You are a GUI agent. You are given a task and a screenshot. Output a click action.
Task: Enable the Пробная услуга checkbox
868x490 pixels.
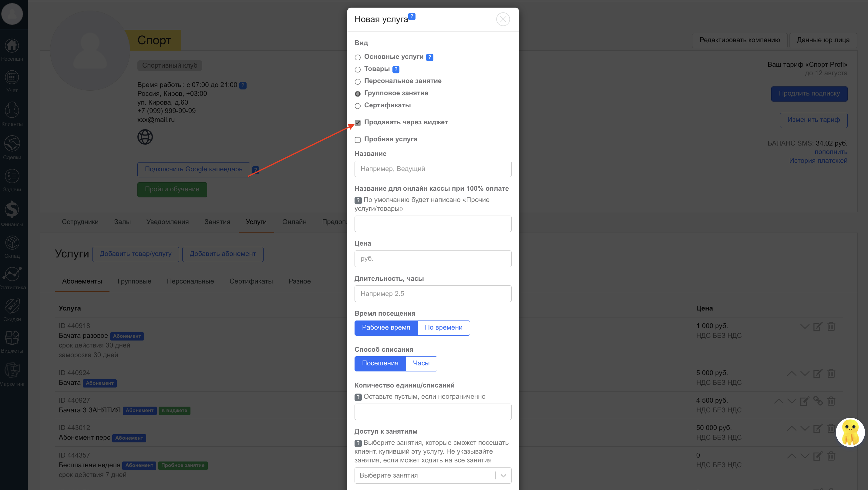pyautogui.click(x=358, y=140)
